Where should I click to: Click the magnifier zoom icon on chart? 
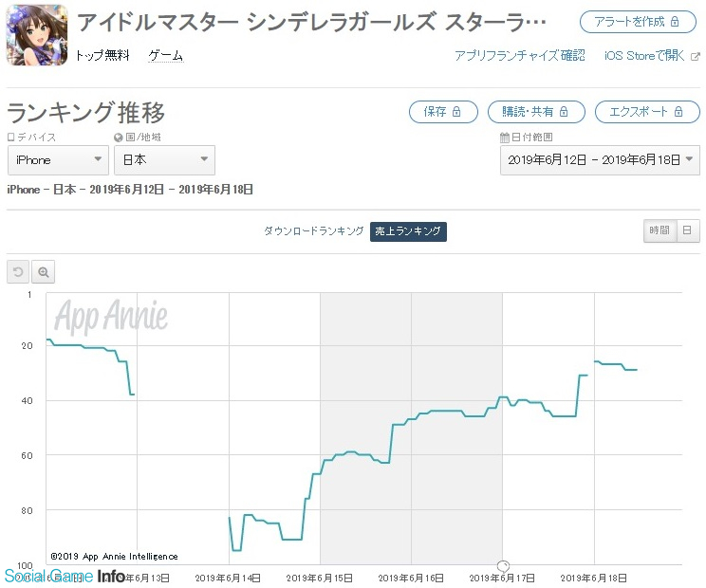[44, 273]
